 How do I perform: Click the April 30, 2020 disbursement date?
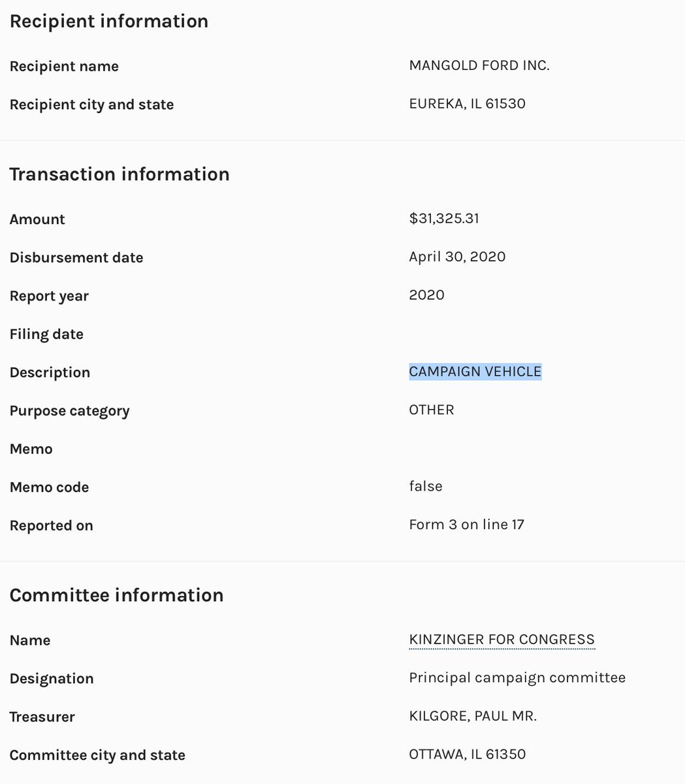(457, 256)
